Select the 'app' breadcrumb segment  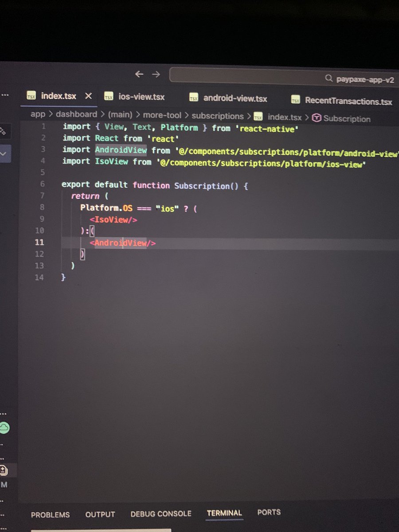click(x=38, y=114)
